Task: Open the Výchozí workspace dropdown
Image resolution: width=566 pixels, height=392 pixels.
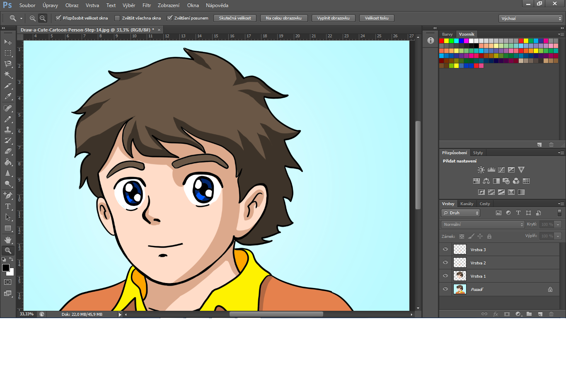Action: pyautogui.click(x=530, y=19)
